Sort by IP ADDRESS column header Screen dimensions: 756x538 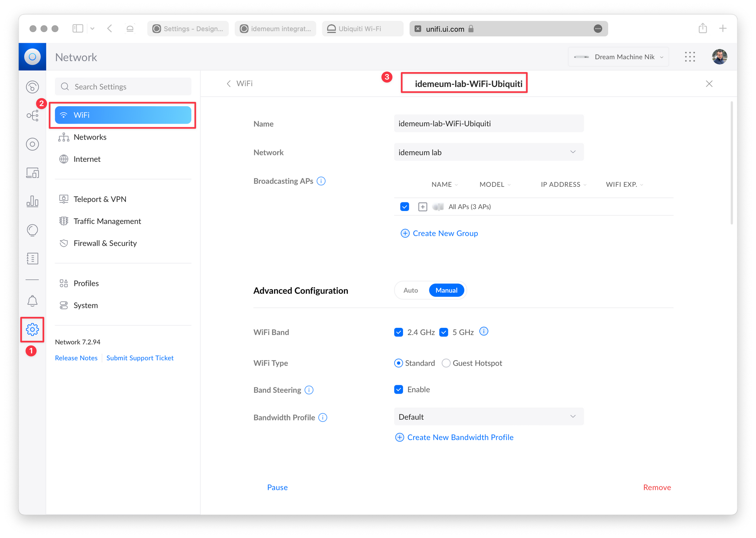(564, 185)
